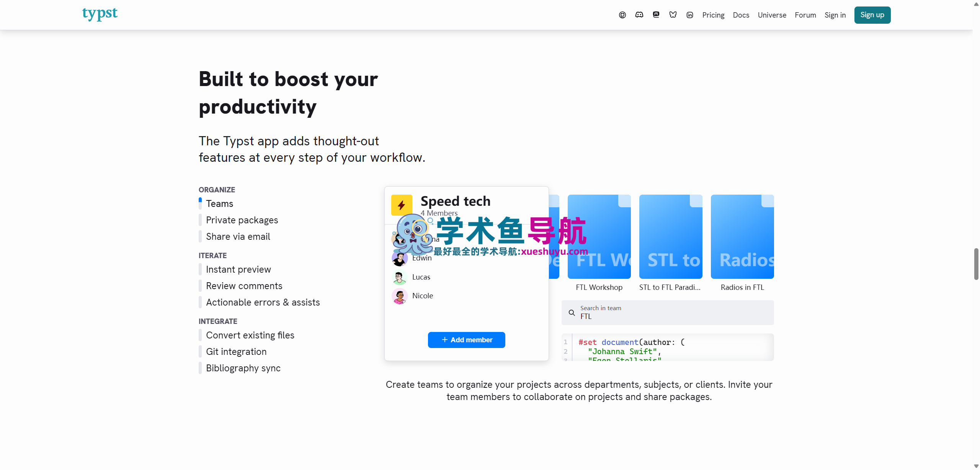Screen dimensions: 980x470
Task: Click the Add member button
Action: click(x=466, y=340)
